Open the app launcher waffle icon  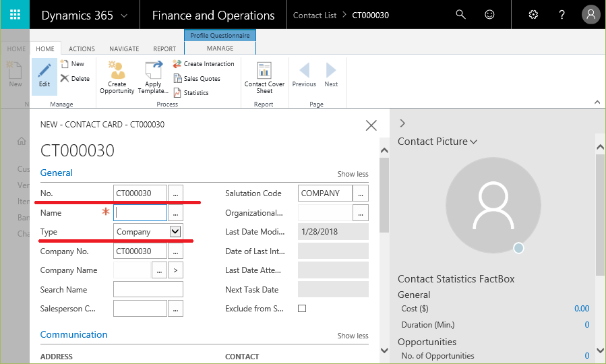pyautogui.click(x=15, y=15)
